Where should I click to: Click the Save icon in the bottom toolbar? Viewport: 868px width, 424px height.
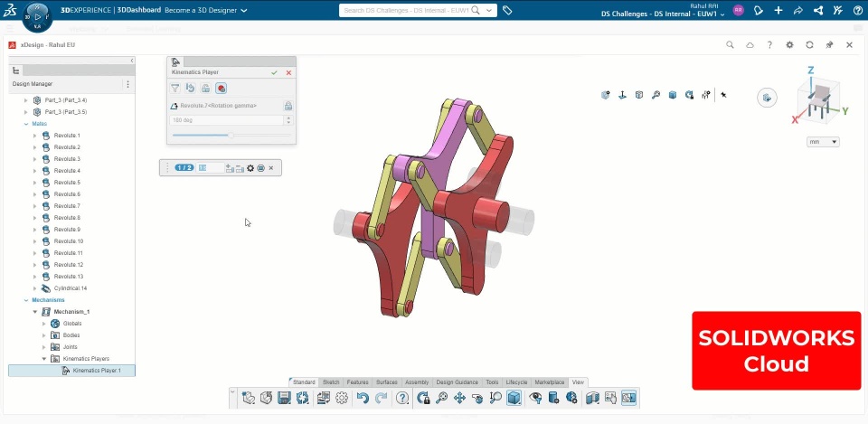284,398
